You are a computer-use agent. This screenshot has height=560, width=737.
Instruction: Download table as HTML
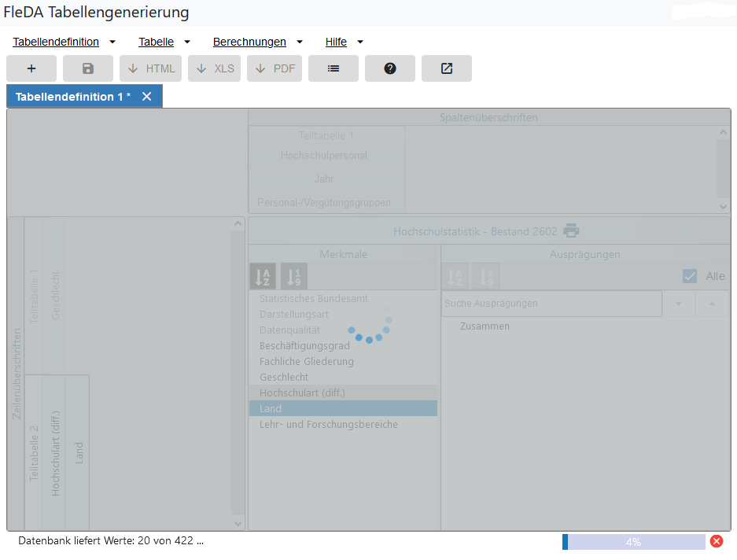[x=152, y=68]
